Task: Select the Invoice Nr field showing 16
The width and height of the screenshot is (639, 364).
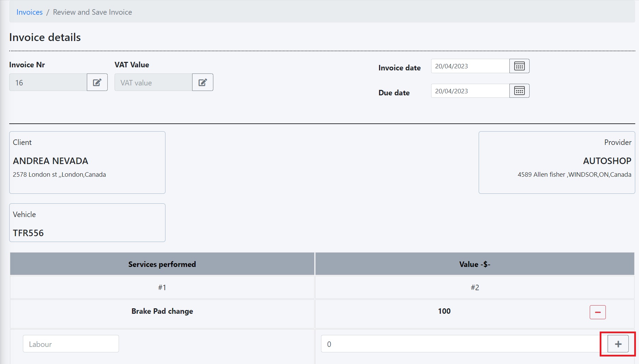Action: 48,82
